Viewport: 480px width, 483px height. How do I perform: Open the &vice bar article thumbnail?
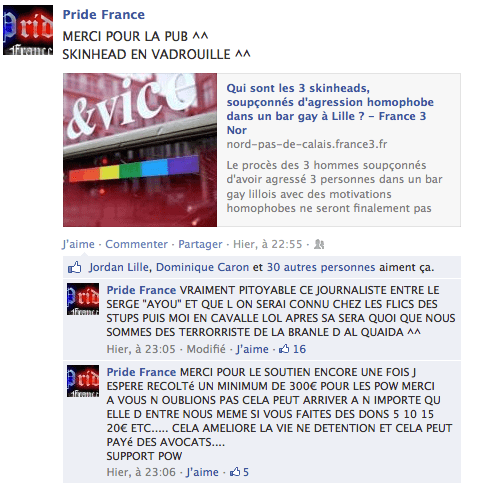pyautogui.click(x=140, y=150)
